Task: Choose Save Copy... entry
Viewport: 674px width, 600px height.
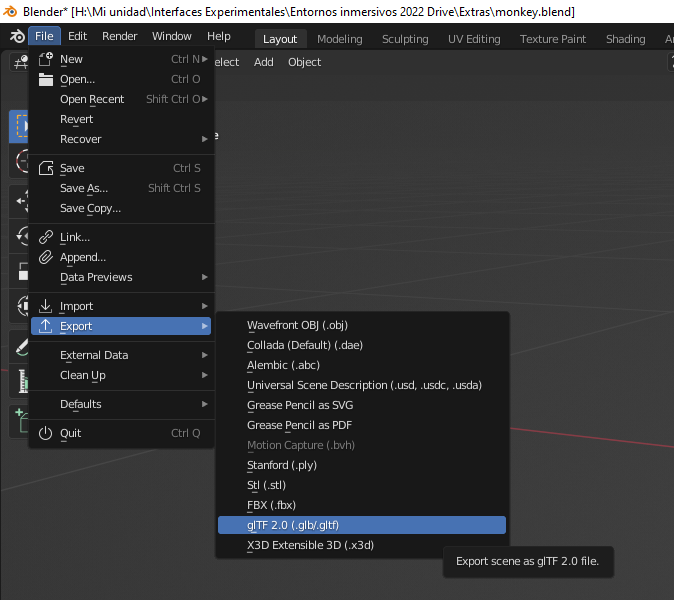Action: point(122,208)
